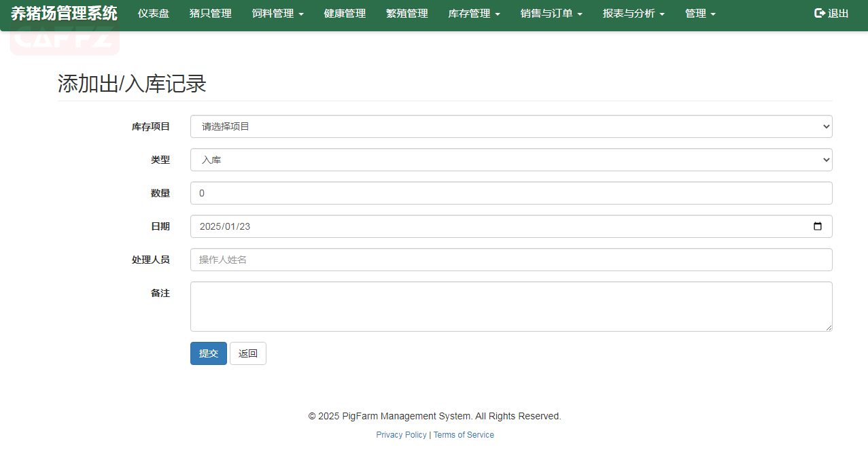Image resolution: width=868 pixels, height=454 pixels.
Task: Open the 猪只管理 page
Action: point(211,14)
